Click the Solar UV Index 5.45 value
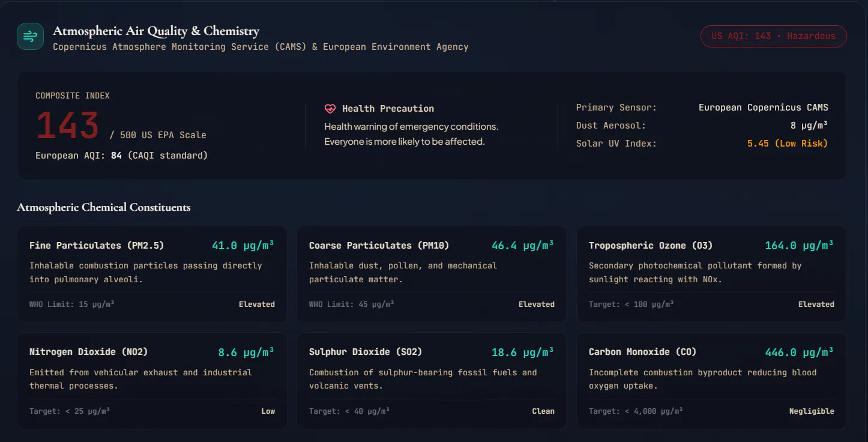 click(788, 144)
